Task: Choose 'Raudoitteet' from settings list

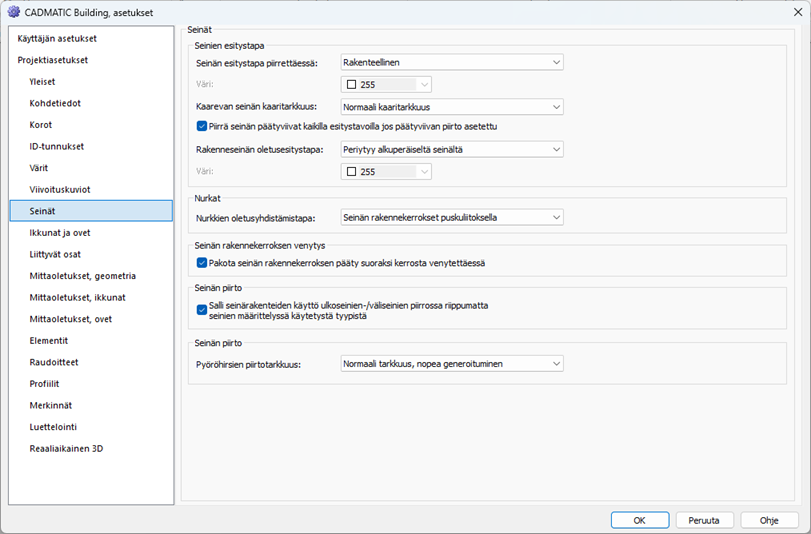Action: (x=54, y=362)
